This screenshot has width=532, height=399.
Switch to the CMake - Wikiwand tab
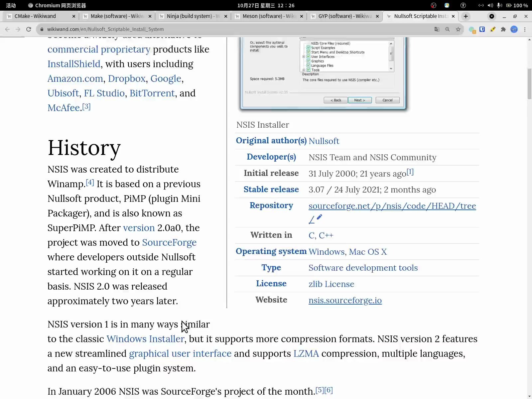(x=41, y=16)
